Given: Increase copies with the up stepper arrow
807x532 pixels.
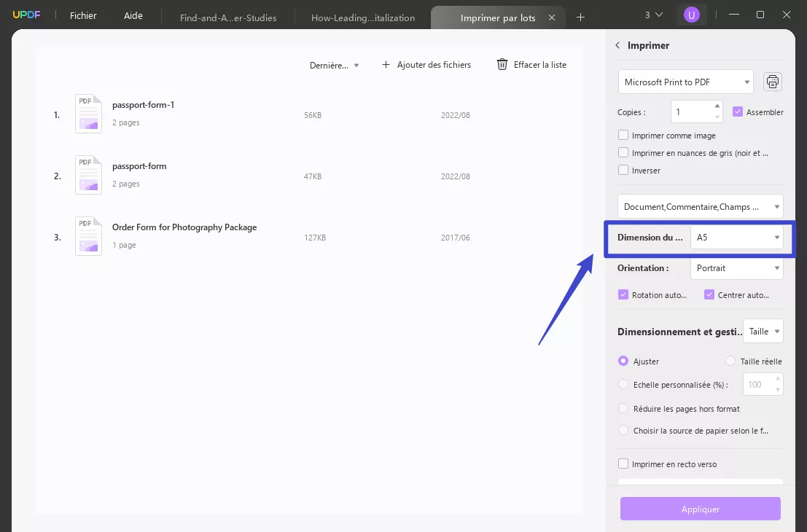Looking at the screenshot, I should click(x=717, y=106).
